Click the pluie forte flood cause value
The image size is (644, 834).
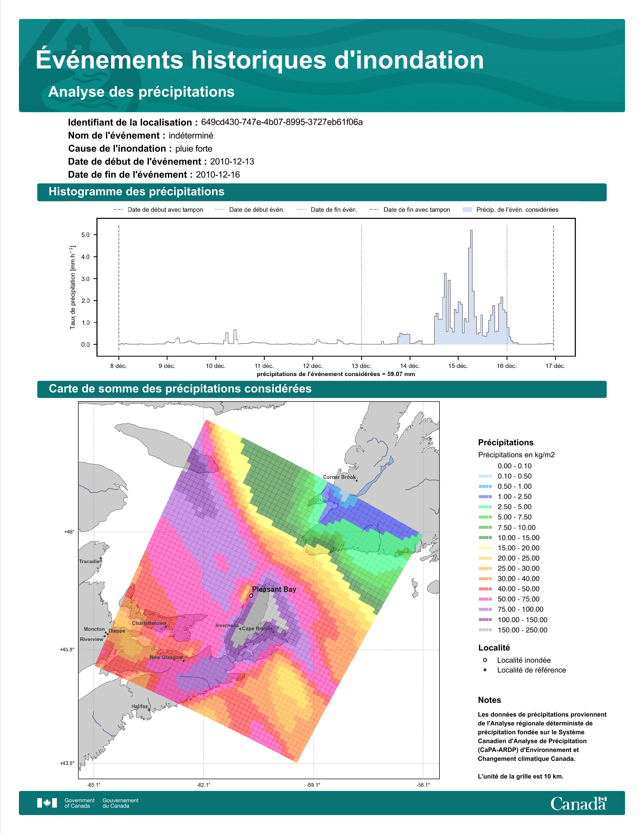194,149
